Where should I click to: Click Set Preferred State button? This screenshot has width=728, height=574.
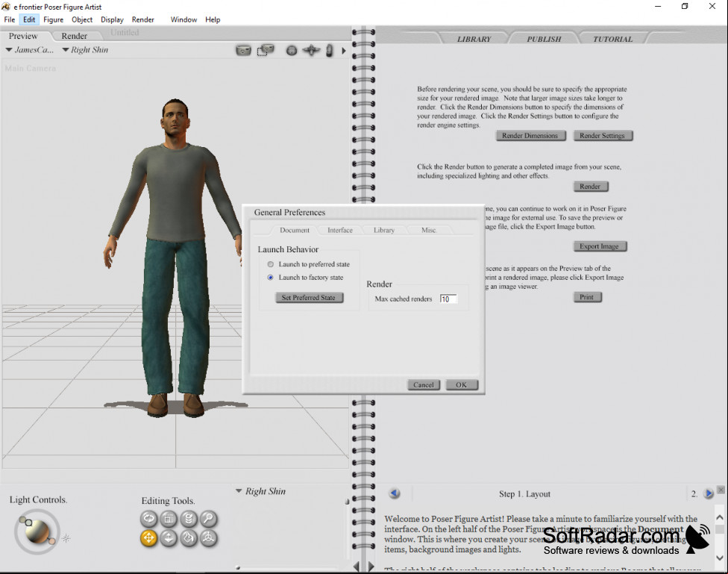pyautogui.click(x=309, y=298)
